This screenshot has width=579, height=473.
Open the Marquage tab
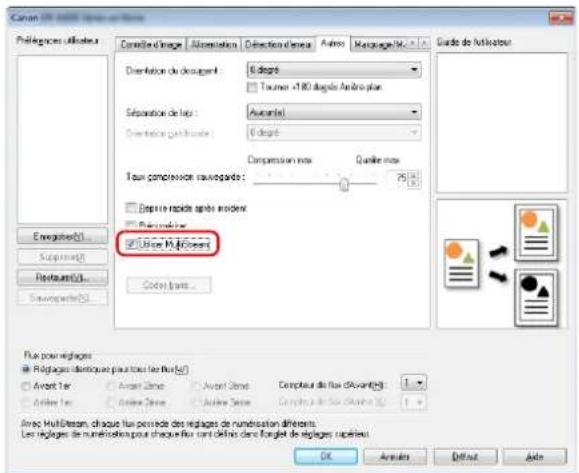379,45
